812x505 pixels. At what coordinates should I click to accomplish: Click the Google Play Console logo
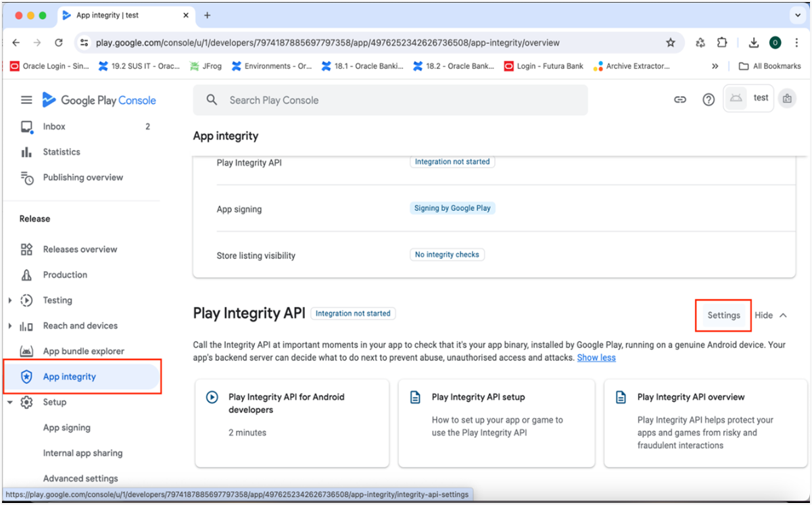tap(99, 100)
